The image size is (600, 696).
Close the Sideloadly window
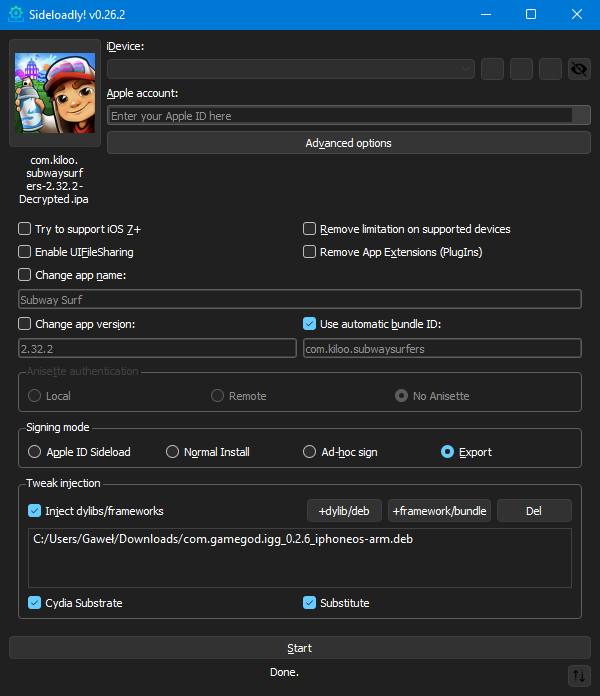click(x=577, y=14)
